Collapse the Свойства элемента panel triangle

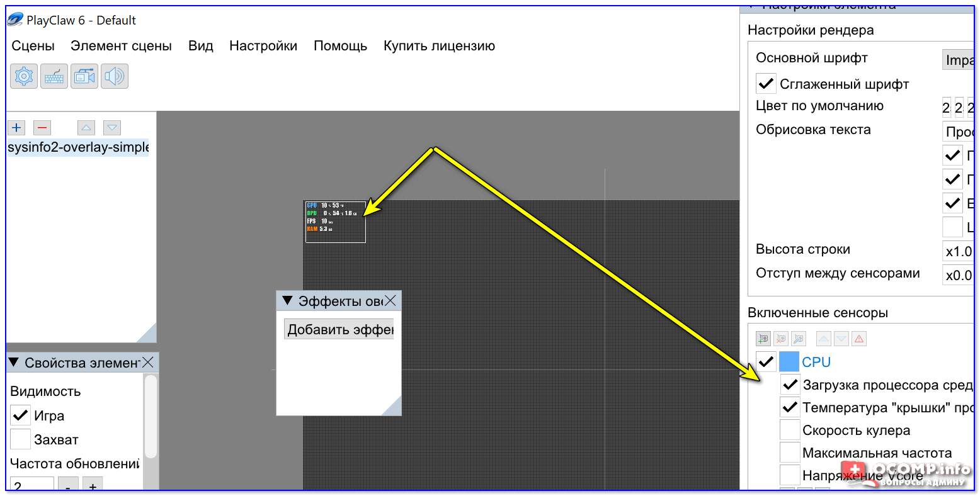coord(14,363)
